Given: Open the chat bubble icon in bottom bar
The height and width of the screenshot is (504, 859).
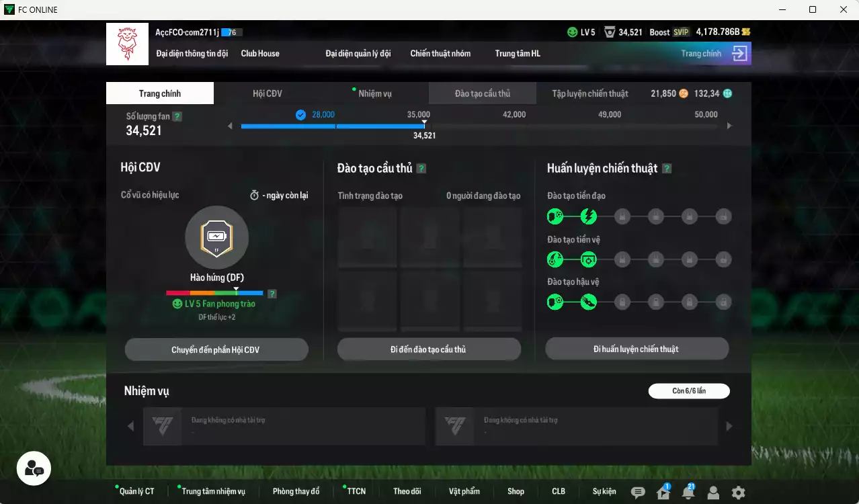Looking at the screenshot, I should pyautogui.click(x=638, y=493).
